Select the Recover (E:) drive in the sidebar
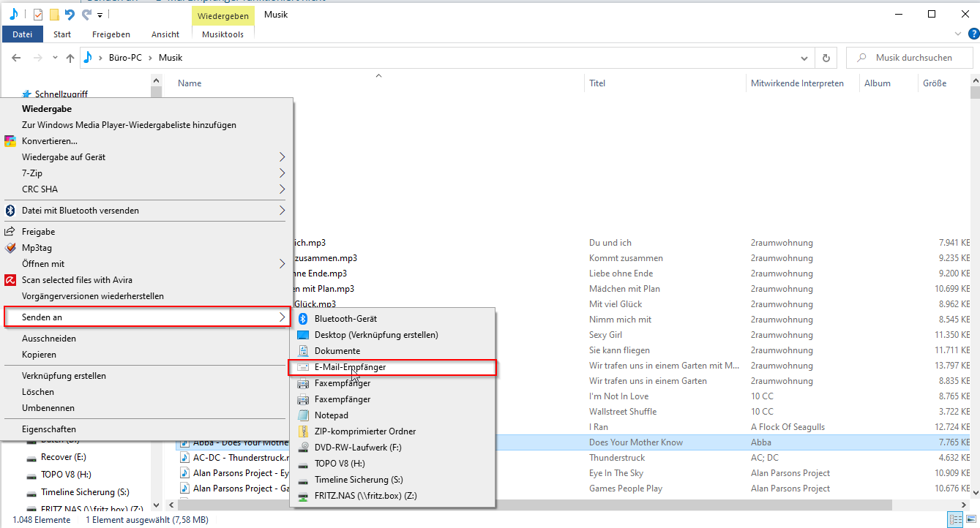This screenshot has width=980, height=528. click(x=62, y=457)
